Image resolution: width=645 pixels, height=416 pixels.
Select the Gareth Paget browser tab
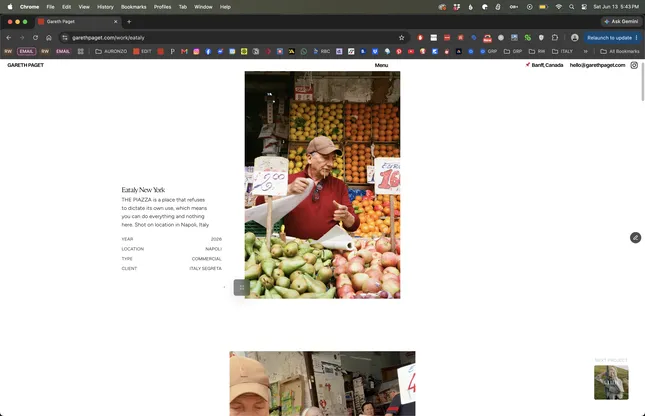tap(76, 22)
